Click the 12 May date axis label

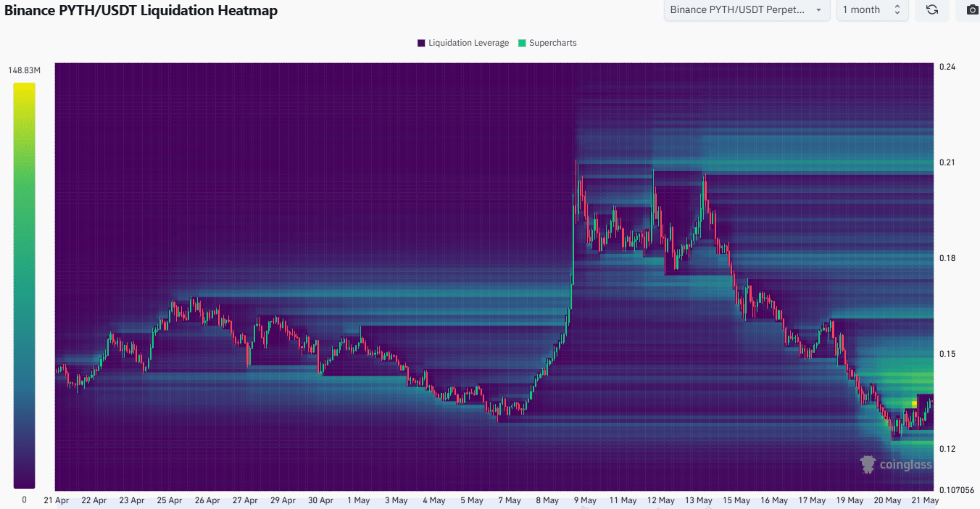click(661, 500)
